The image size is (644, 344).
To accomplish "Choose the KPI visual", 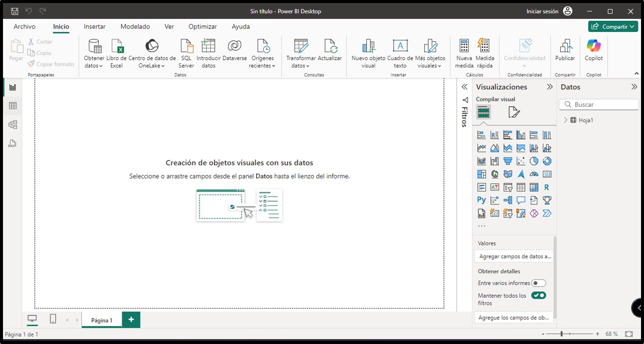I will coord(494,187).
